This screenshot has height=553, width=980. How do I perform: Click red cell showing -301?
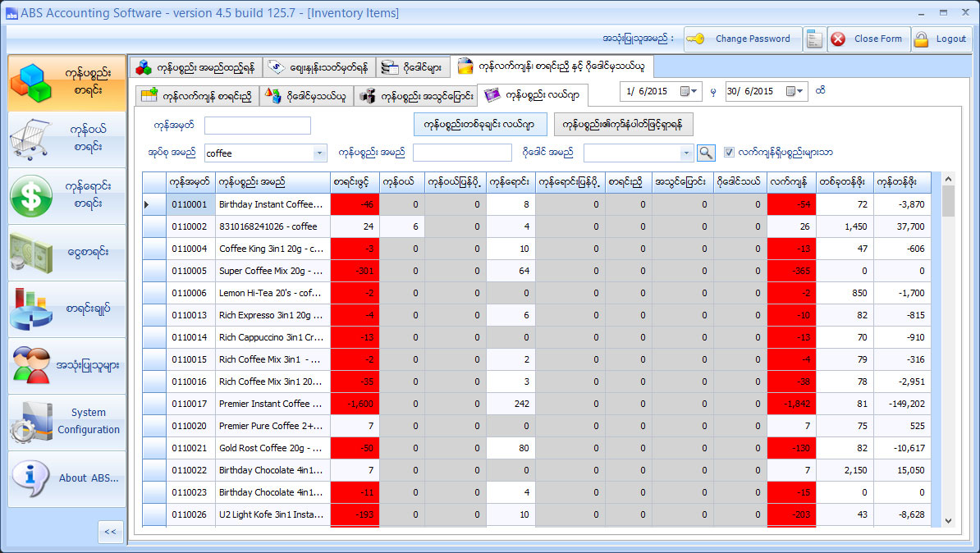coord(355,271)
